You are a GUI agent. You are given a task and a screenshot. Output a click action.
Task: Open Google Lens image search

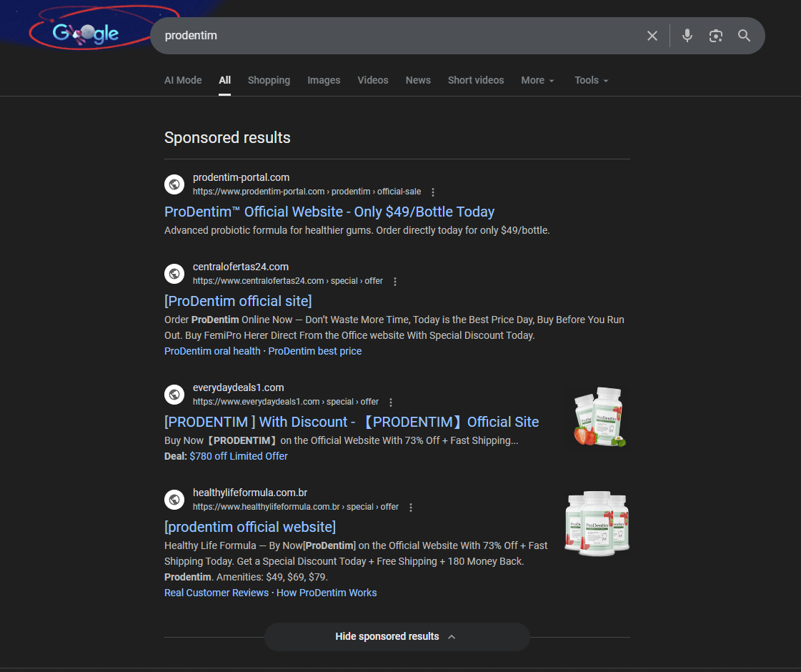[715, 35]
